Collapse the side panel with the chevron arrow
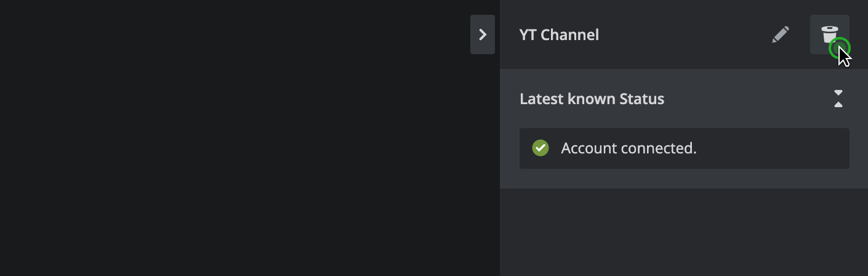 (483, 34)
